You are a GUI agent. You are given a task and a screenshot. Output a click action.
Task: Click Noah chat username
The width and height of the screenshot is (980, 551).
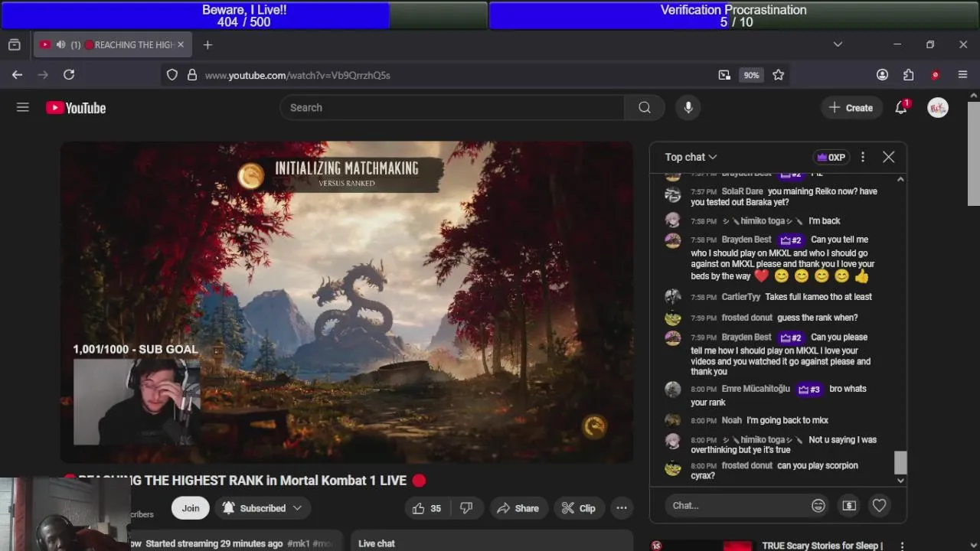click(x=732, y=420)
